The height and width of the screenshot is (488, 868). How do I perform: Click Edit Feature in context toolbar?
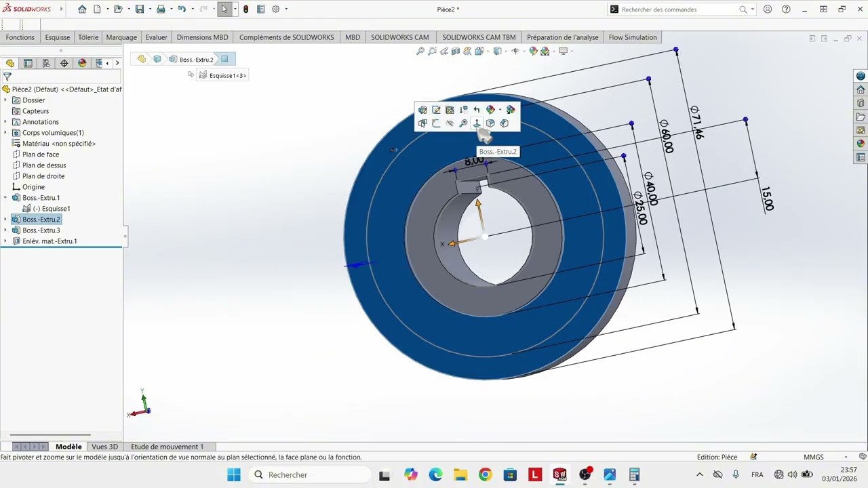[422, 110]
